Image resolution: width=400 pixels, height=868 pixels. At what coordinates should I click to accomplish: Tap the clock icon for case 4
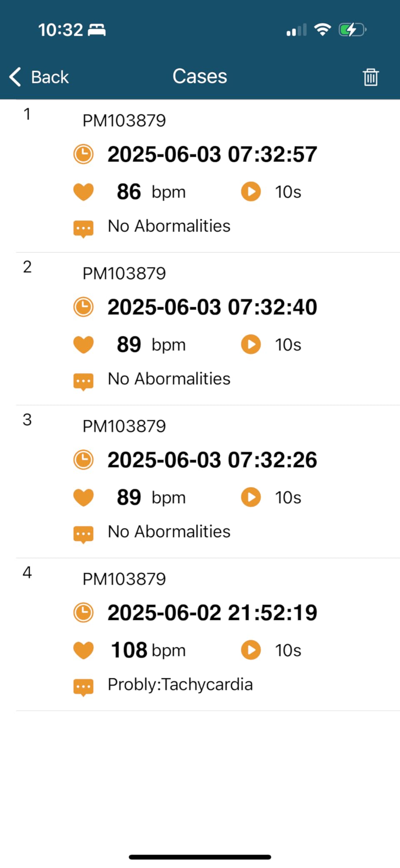83,613
